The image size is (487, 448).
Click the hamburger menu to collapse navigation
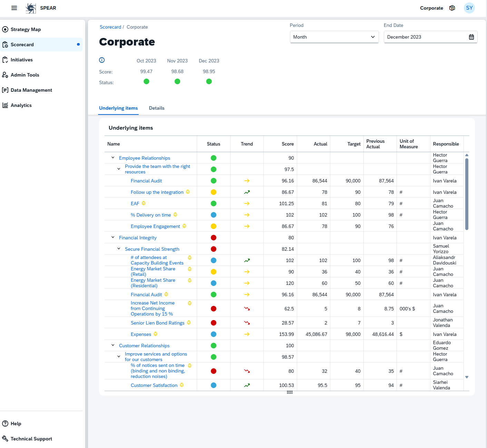14,8
